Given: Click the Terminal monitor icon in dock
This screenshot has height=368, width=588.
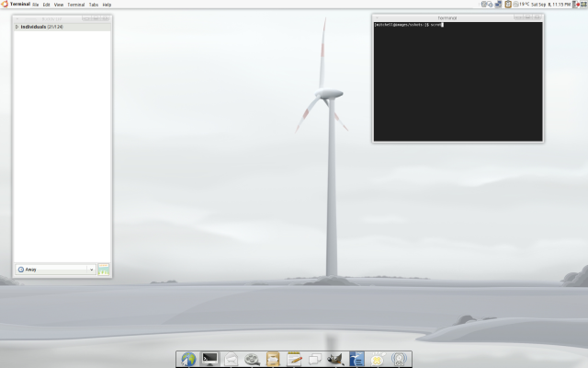Looking at the screenshot, I should click(209, 359).
